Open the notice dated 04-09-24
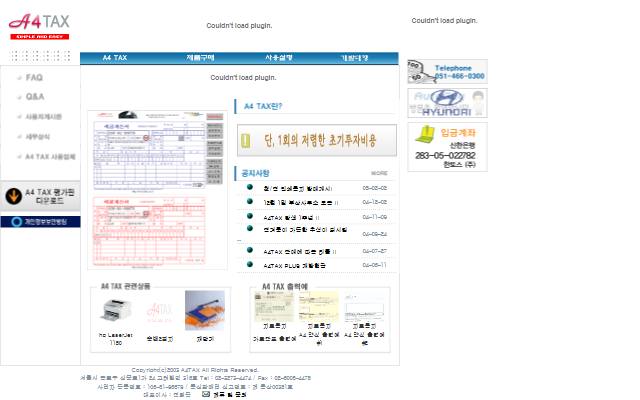Screen dimensions: 640x400 pos(305,230)
